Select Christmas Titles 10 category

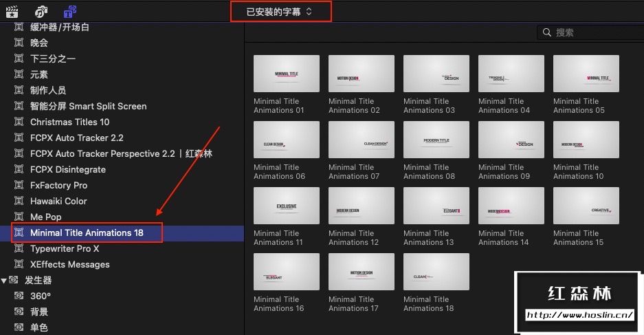tap(70, 122)
